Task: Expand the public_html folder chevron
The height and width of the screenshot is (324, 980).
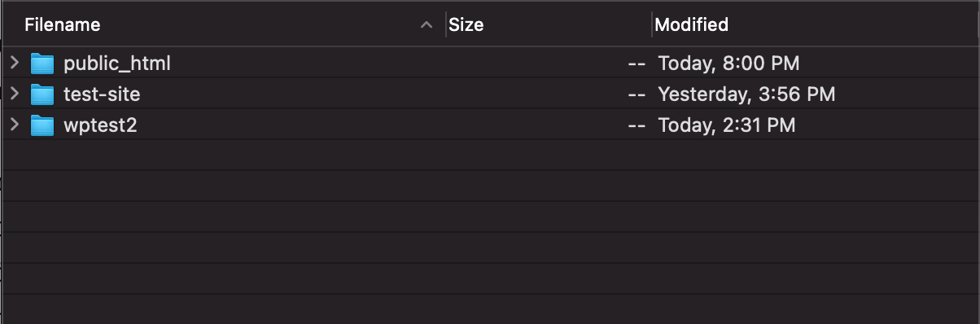Action: coord(14,63)
